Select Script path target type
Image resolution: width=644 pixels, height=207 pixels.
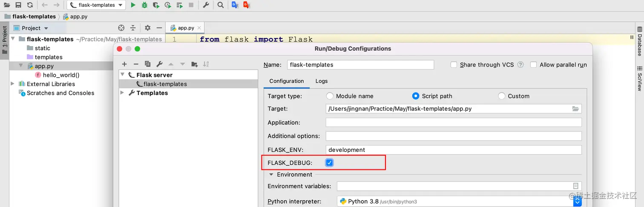[x=416, y=96]
